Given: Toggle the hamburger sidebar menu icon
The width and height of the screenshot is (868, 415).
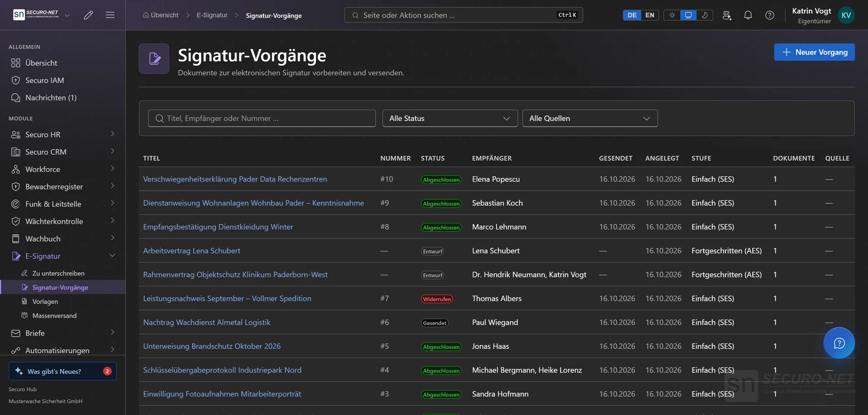Looking at the screenshot, I should (110, 15).
